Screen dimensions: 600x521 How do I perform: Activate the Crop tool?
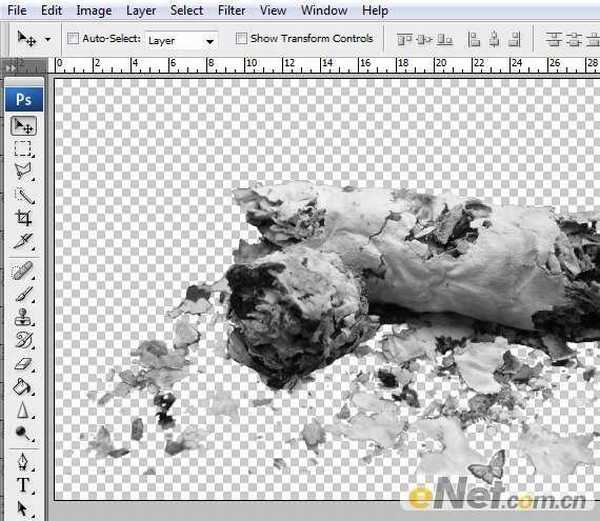(23, 218)
